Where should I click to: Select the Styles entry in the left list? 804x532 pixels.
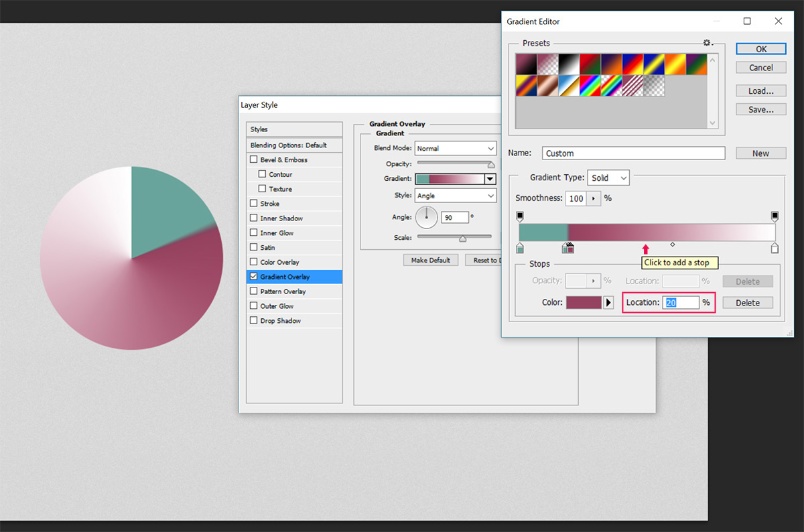coord(295,129)
